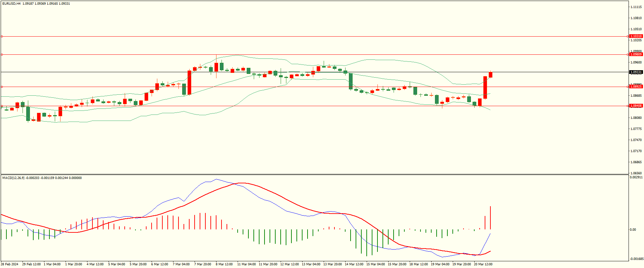Click the 1.10510 price scale value

(636, 29)
